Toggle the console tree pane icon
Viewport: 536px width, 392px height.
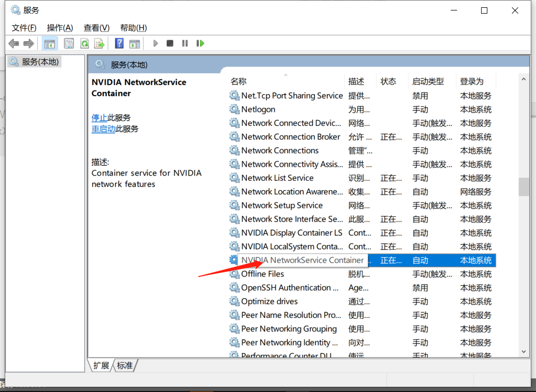tap(50, 43)
